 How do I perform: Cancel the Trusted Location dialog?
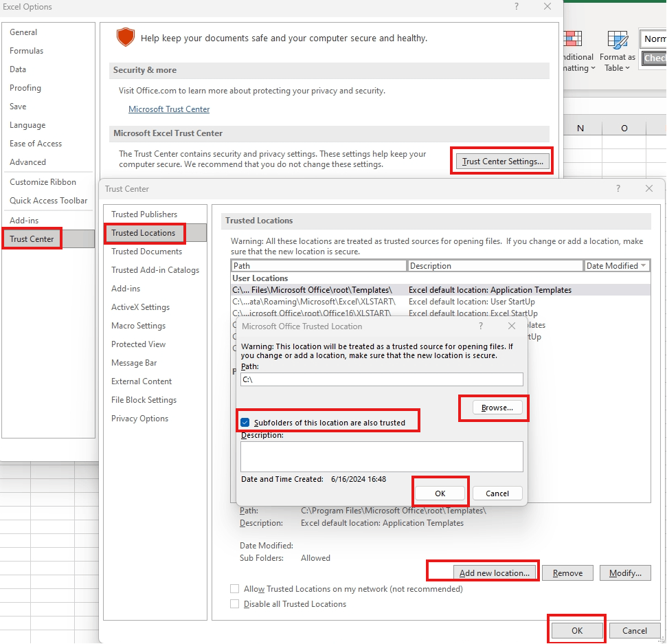497,493
